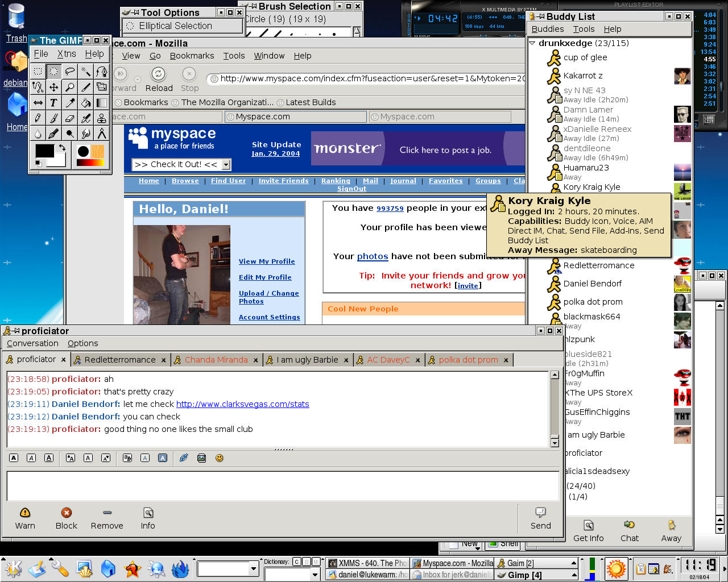Viewport: 728px width, 582px height.
Task: Choose the Smudge finger tool
Action: (x=85, y=134)
